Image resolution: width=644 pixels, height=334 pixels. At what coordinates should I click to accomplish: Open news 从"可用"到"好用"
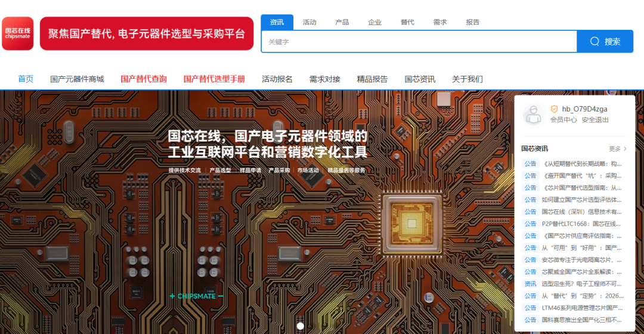point(581,248)
